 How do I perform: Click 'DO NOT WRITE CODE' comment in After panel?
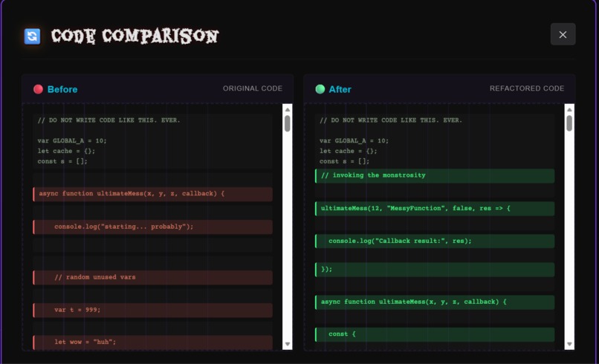[390, 120]
